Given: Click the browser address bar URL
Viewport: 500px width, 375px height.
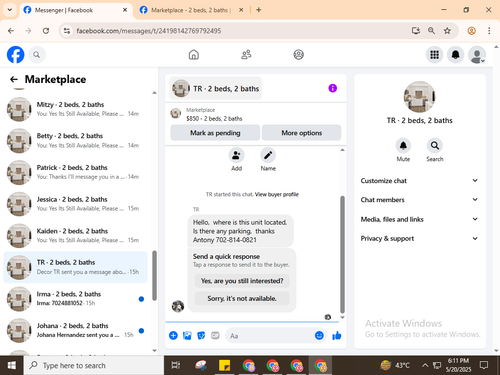Looking at the screenshot, I should 149,31.
